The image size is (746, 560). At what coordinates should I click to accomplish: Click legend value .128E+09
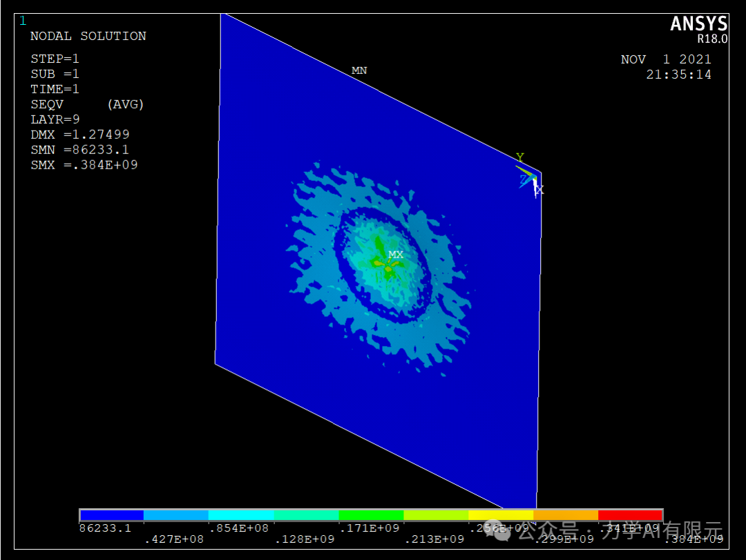coord(305,539)
